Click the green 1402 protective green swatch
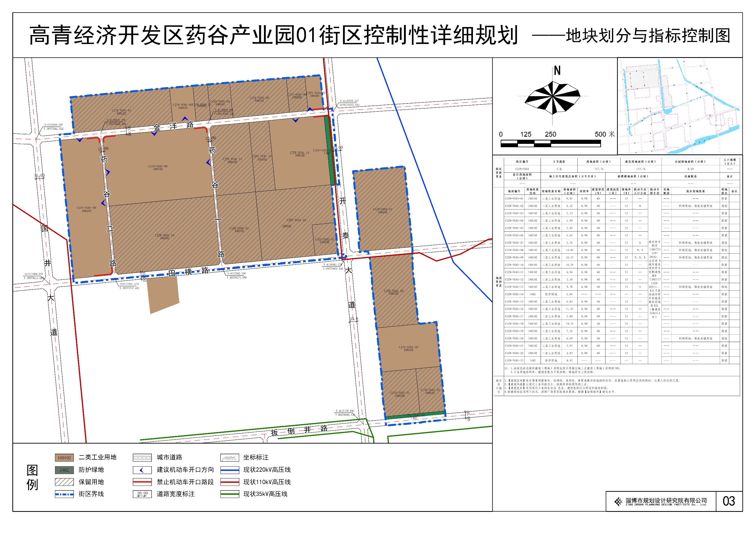This screenshot has width=756, height=535. tap(64, 470)
